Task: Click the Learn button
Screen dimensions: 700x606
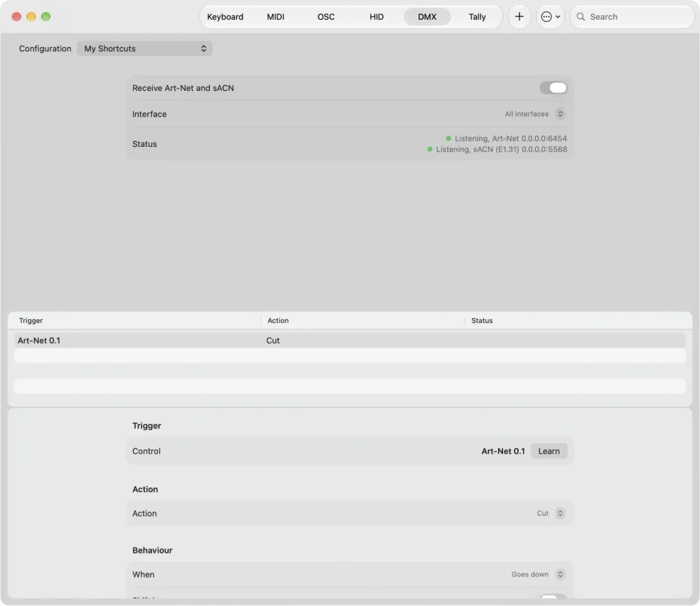Action: click(549, 451)
